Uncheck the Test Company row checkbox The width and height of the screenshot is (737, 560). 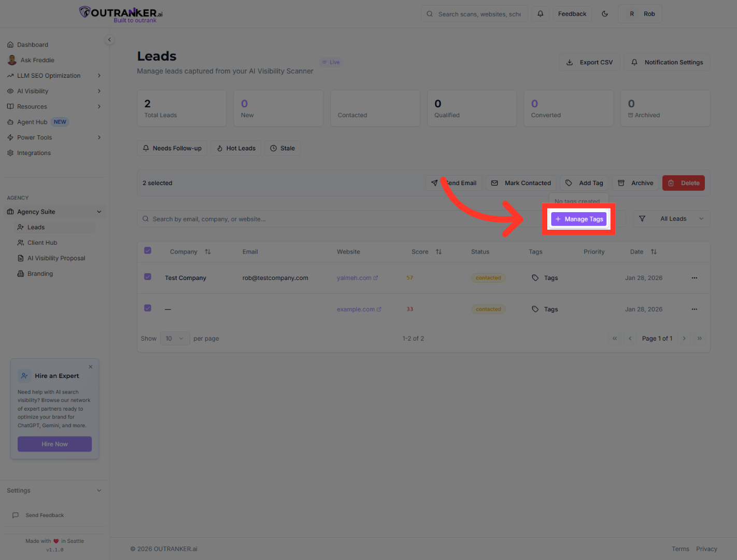pyautogui.click(x=148, y=277)
